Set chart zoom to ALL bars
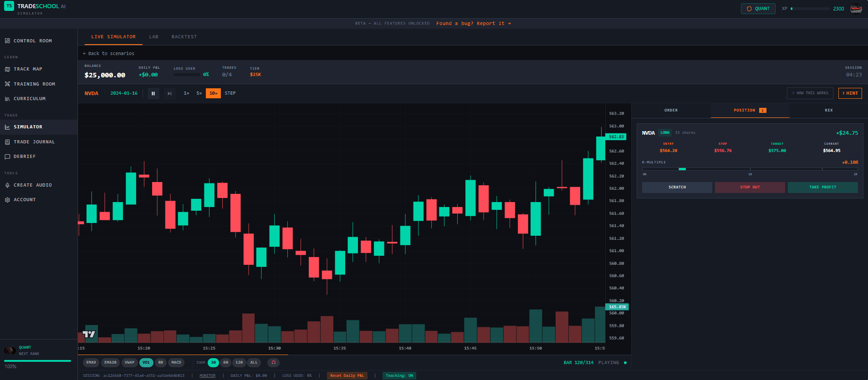 [x=254, y=363]
